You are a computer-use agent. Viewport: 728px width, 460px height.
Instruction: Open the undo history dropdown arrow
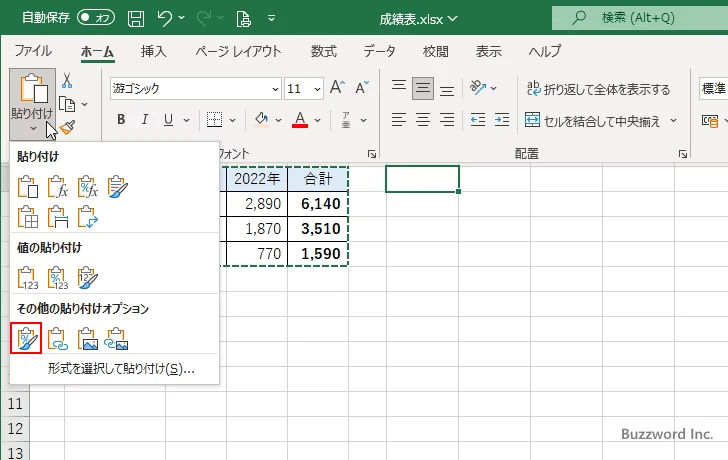(x=182, y=18)
